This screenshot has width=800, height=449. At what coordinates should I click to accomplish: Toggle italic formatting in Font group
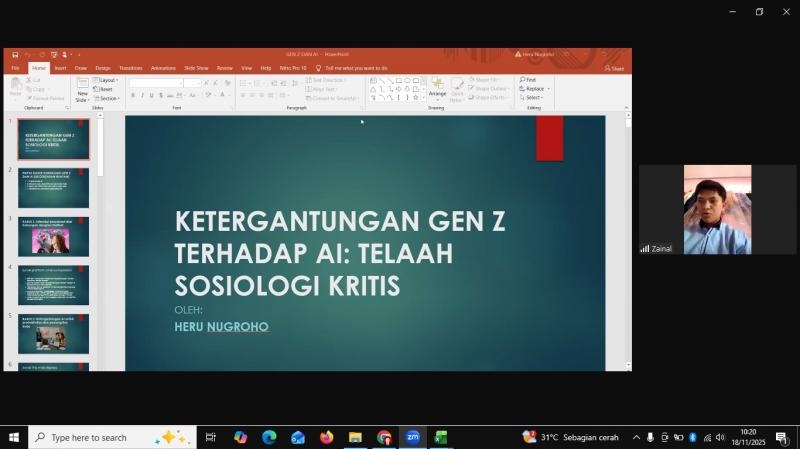143,96
